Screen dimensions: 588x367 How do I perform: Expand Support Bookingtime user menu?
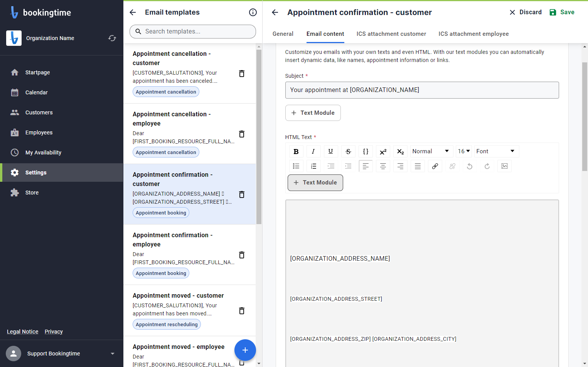click(x=113, y=354)
